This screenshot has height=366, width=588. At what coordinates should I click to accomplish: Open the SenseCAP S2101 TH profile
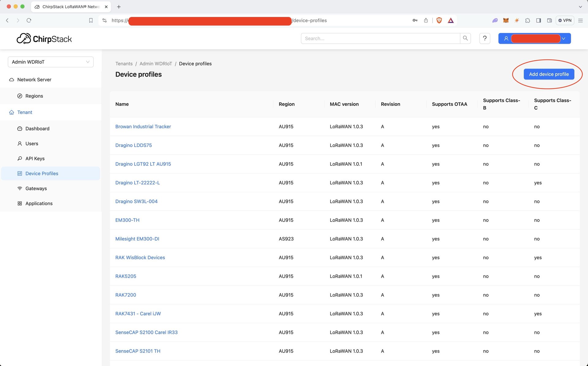[138, 351]
